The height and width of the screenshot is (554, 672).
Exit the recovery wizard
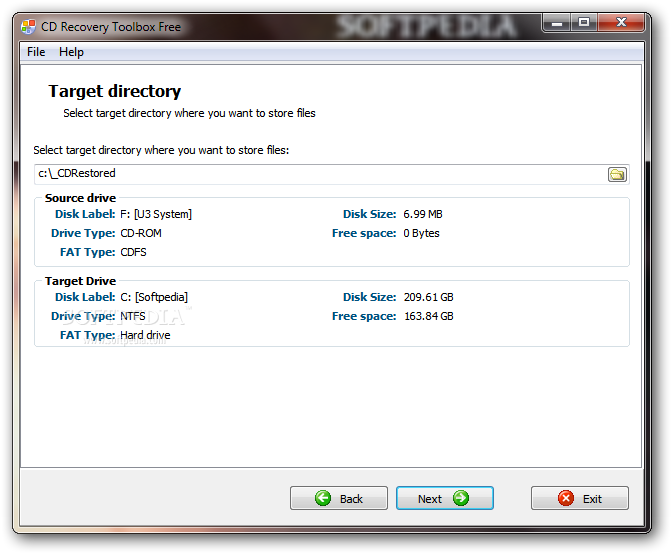pyautogui.click(x=579, y=498)
